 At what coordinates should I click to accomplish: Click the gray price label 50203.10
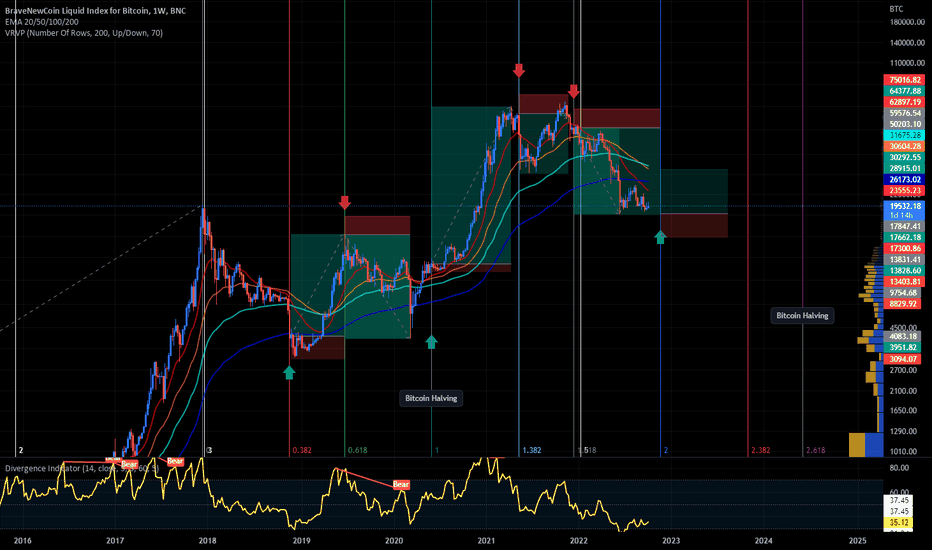(905, 124)
